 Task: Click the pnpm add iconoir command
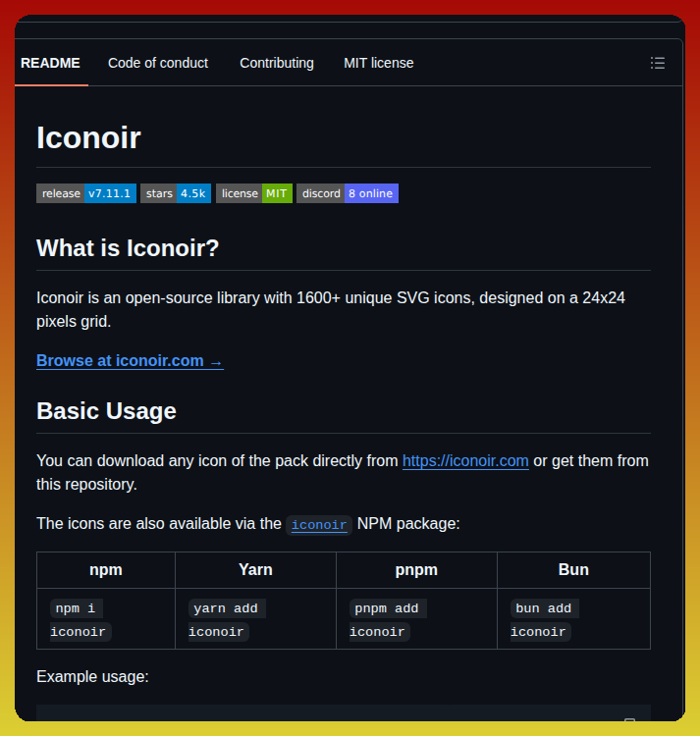point(388,620)
